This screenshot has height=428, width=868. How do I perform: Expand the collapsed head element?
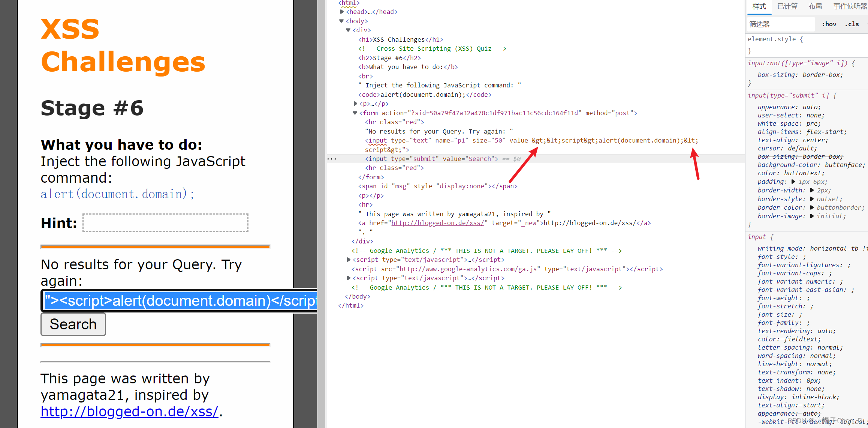tap(342, 12)
